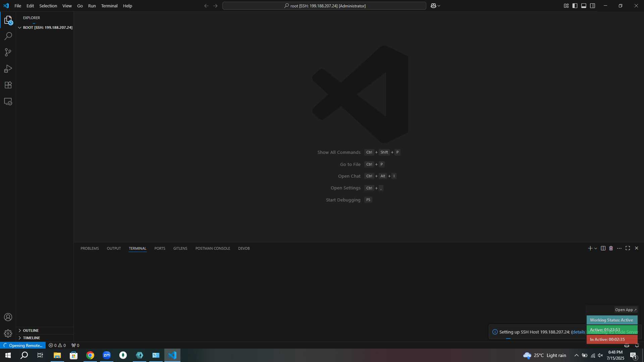
Task: Open the Run menu
Action: click(92, 6)
